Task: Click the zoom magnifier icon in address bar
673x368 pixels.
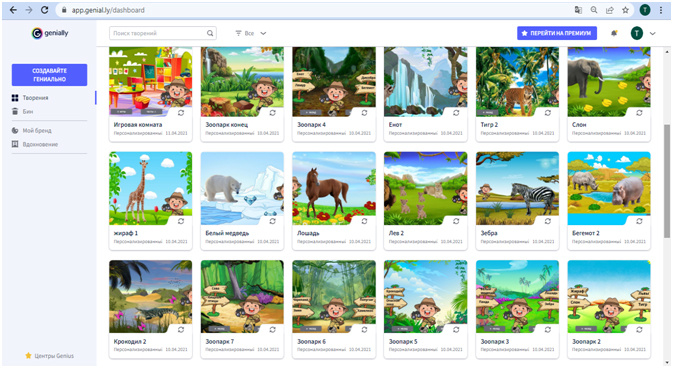Action: click(x=594, y=10)
